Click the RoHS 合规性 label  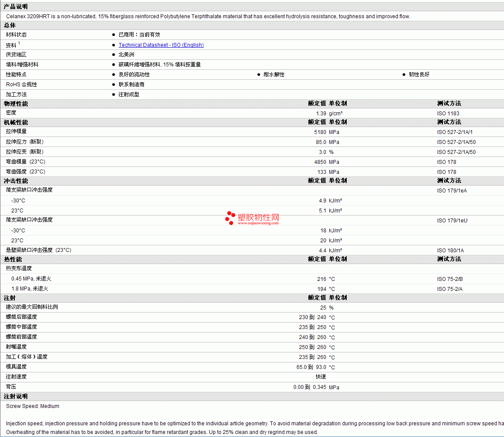22,85
